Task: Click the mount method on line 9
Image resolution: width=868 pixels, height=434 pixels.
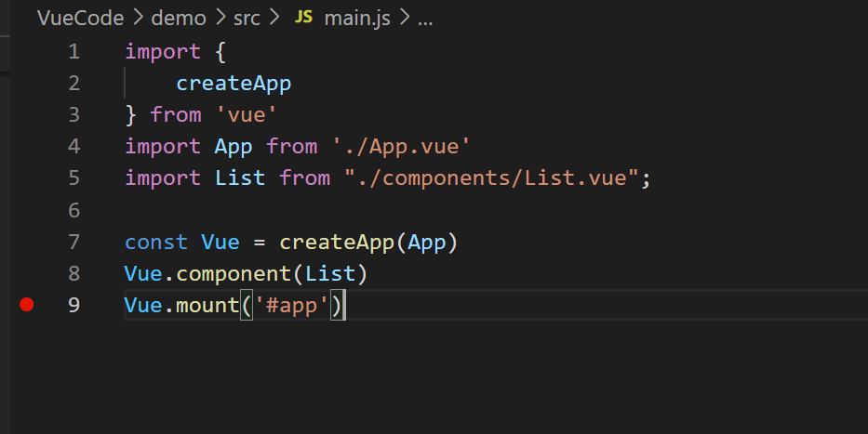Action: pyautogui.click(x=207, y=305)
